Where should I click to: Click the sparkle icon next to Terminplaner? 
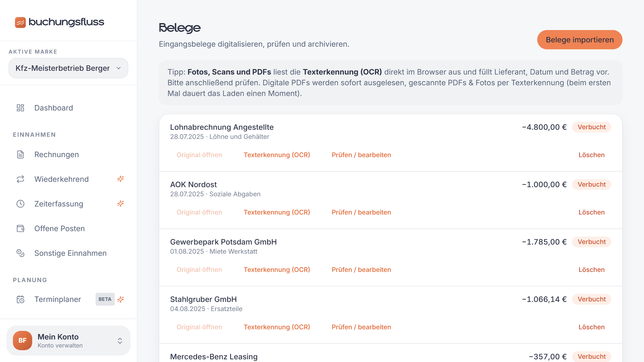click(x=120, y=299)
